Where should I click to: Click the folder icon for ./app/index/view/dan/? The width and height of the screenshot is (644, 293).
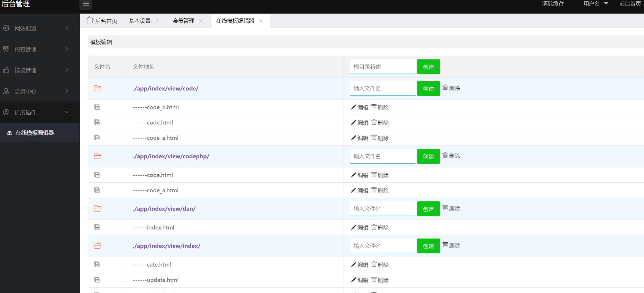pyautogui.click(x=97, y=209)
